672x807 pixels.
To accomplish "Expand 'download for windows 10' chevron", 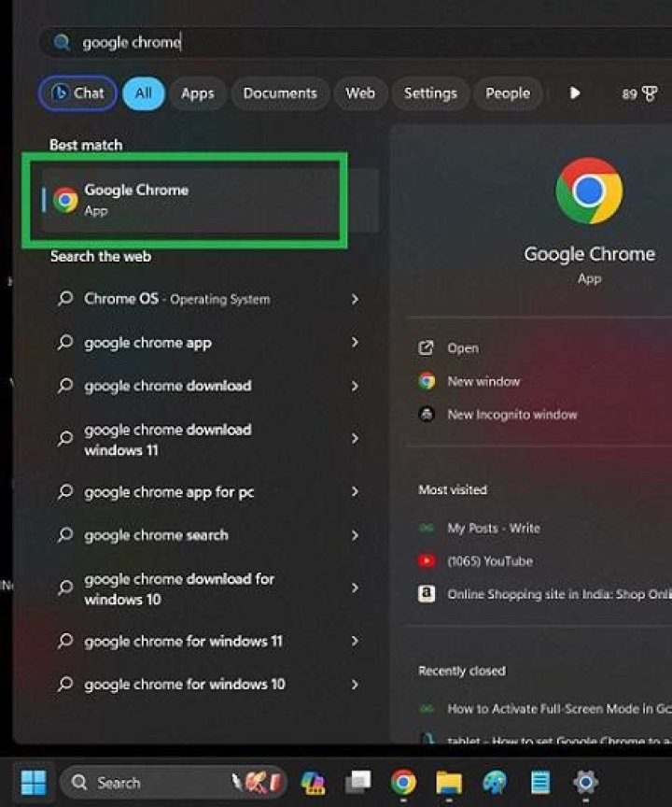I will [x=355, y=588].
